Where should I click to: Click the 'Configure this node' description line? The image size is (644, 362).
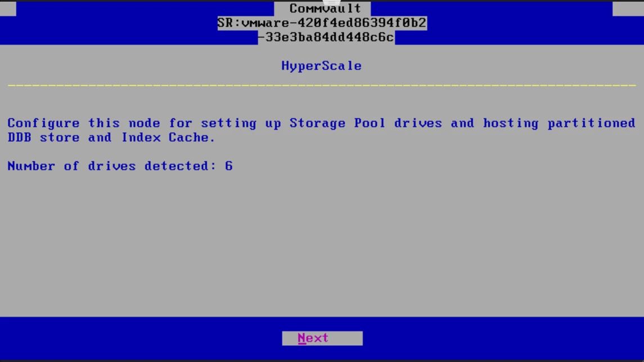321,123
